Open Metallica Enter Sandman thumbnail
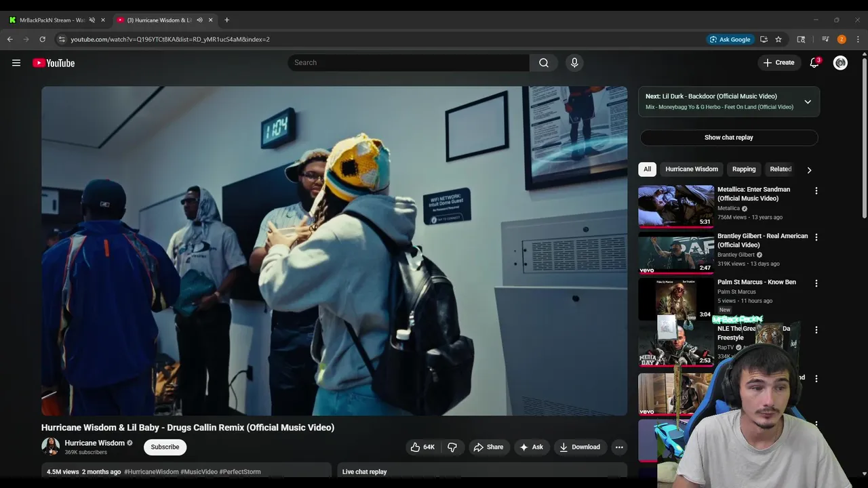 point(676,207)
